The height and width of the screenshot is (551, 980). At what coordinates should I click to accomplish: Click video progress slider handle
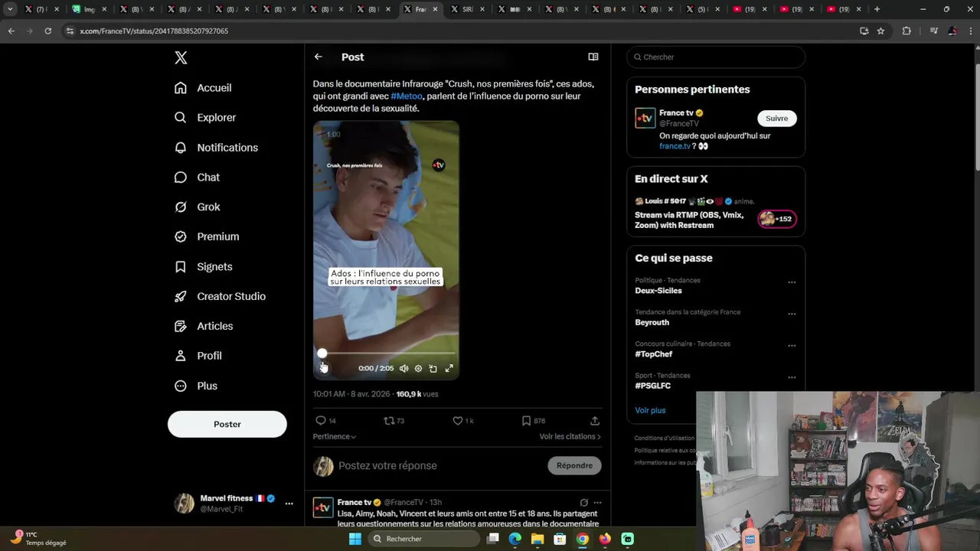[322, 354]
